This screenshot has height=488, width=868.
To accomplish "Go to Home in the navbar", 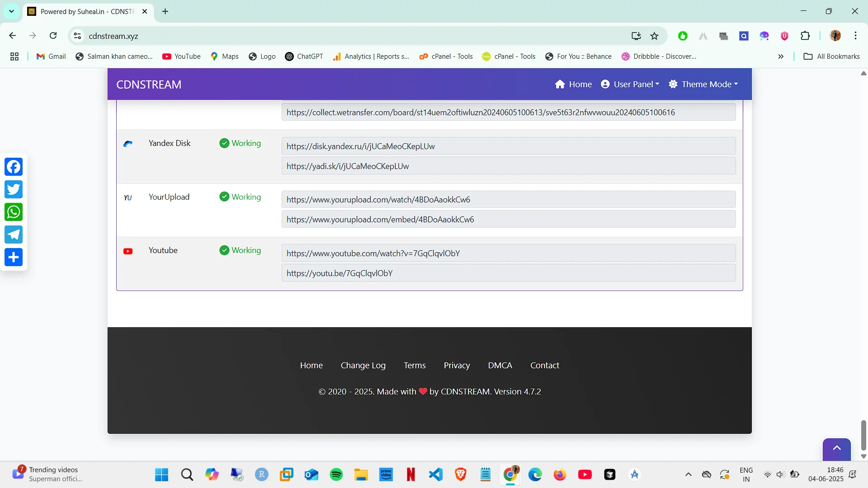I will pyautogui.click(x=573, y=84).
